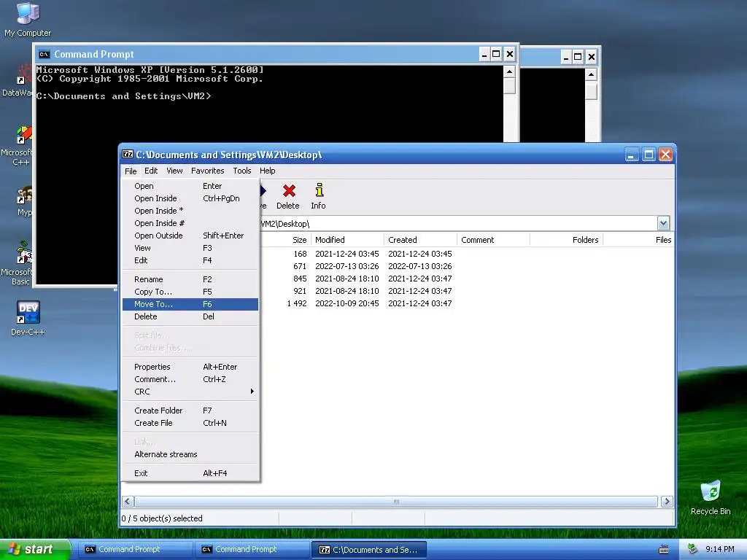Switch to first Command Prompt taskbar button

click(134, 550)
